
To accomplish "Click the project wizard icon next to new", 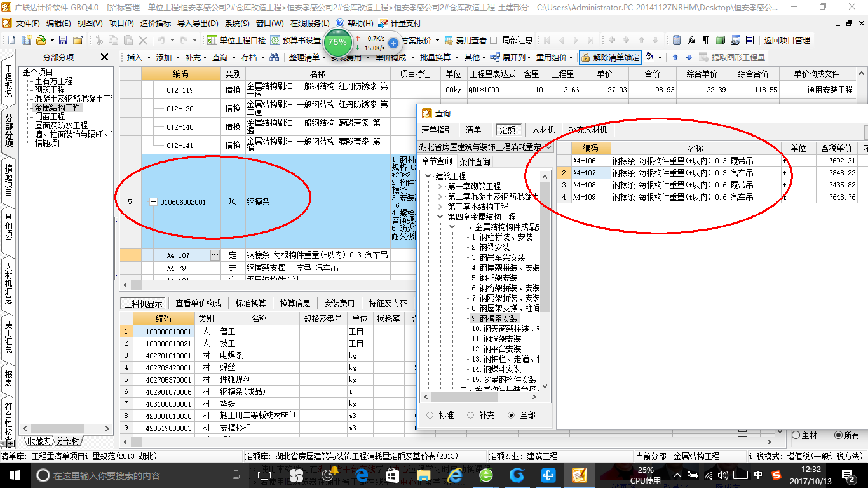I will tap(26, 40).
